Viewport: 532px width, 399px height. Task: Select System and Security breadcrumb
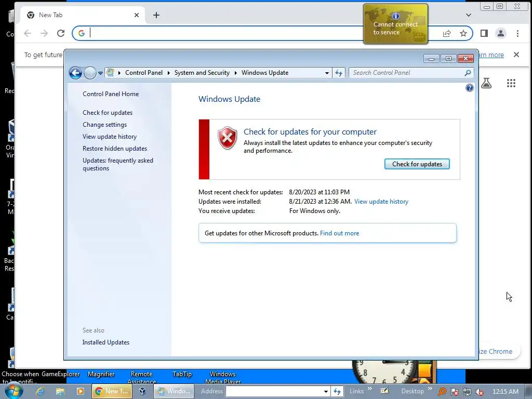click(x=202, y=73)
